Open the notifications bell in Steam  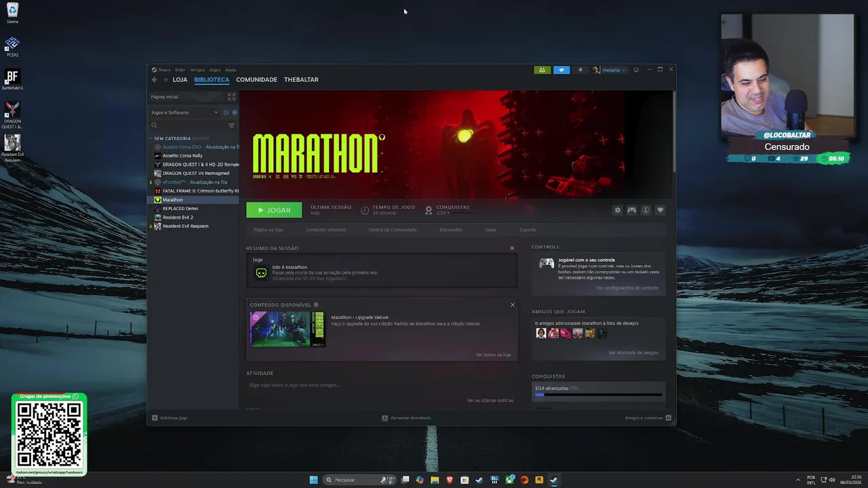580,70
